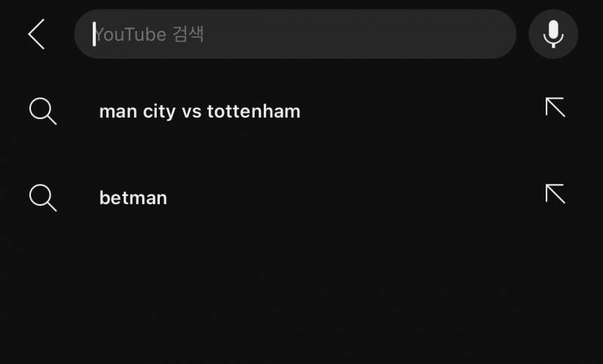
Task: Place the cursor at the start of the search box
Action: [x=94, y=34]
